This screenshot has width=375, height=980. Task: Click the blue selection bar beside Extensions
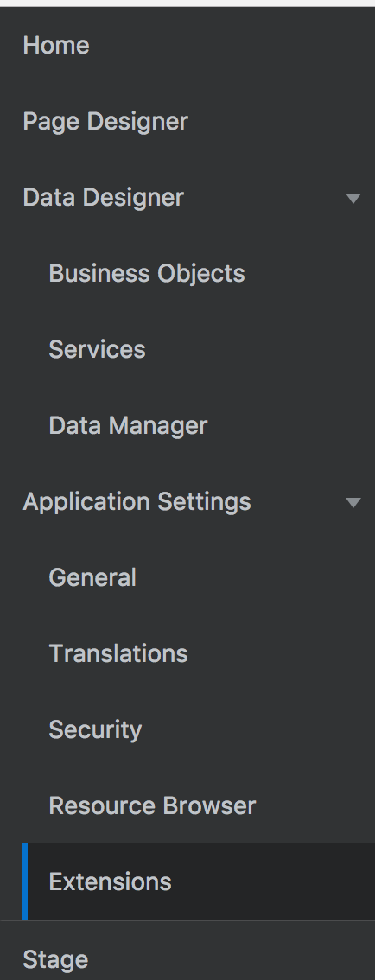pos(25,881)
